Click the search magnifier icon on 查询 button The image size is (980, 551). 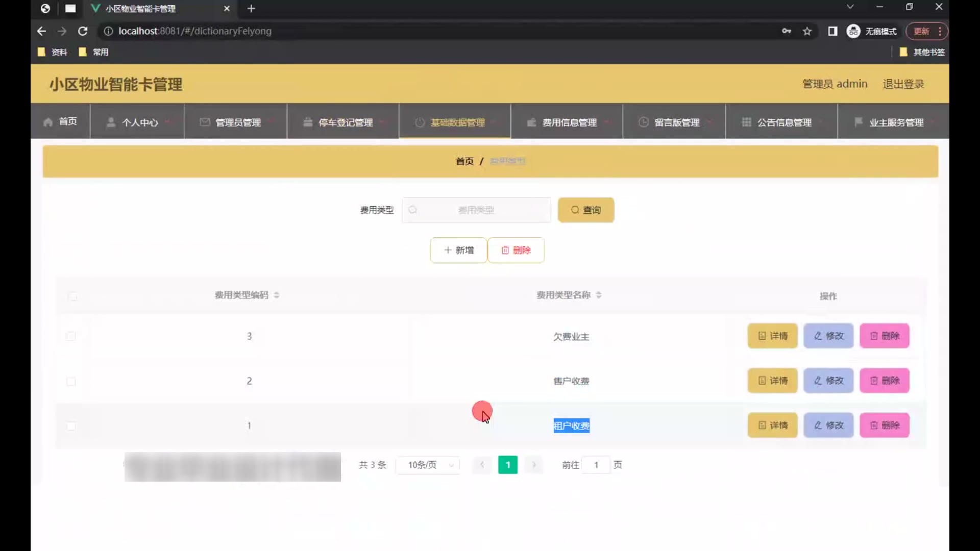click(575, 210)
